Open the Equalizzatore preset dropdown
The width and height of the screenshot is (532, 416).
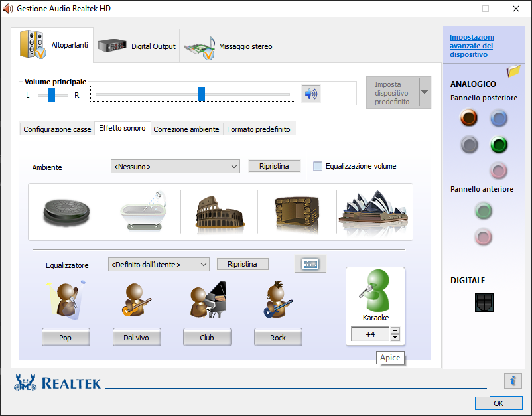159,265
